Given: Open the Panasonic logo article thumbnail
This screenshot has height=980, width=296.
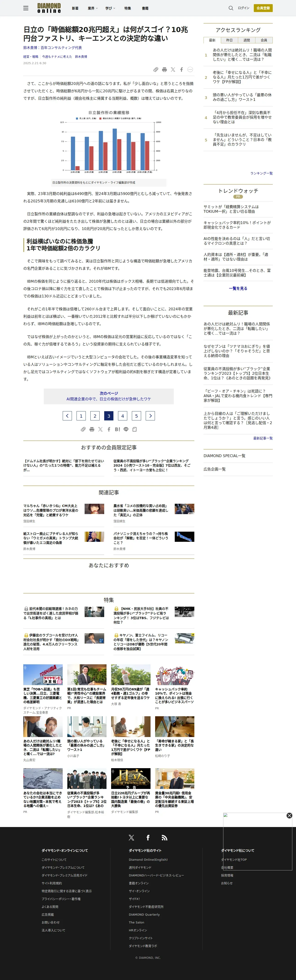Looking at the screenshot, I should pyautogui.click(x=184, y=536).
